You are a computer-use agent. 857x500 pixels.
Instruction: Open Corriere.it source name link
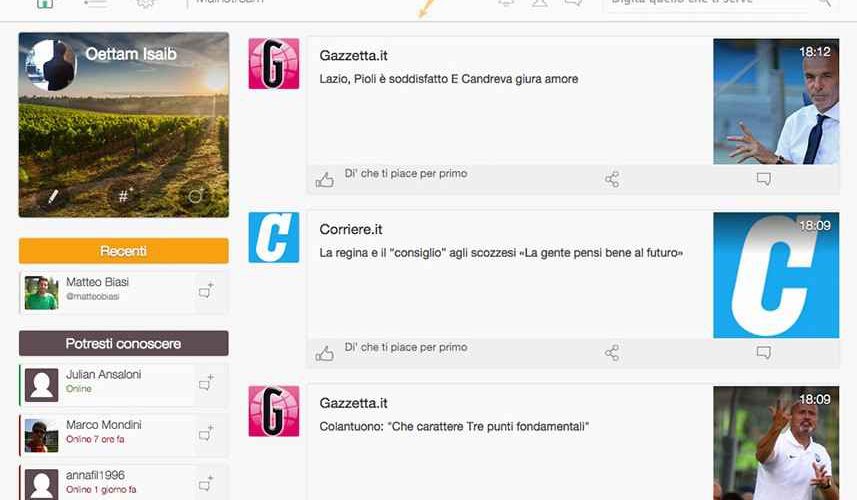[x=350, y=230]
